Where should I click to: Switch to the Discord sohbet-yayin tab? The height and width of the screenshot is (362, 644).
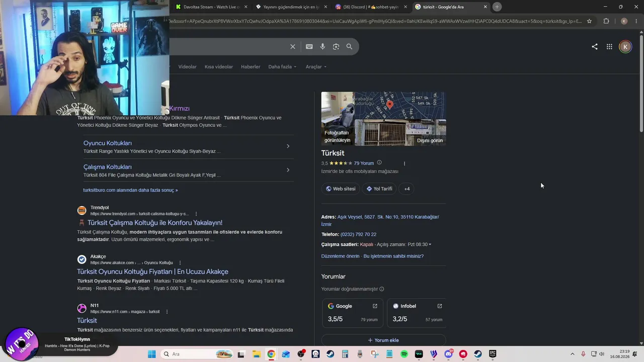[x=370, y=7]
